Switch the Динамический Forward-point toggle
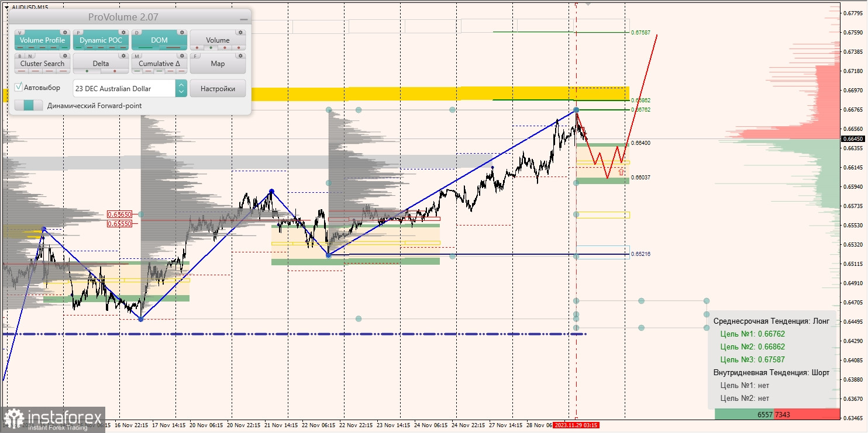 29,105
